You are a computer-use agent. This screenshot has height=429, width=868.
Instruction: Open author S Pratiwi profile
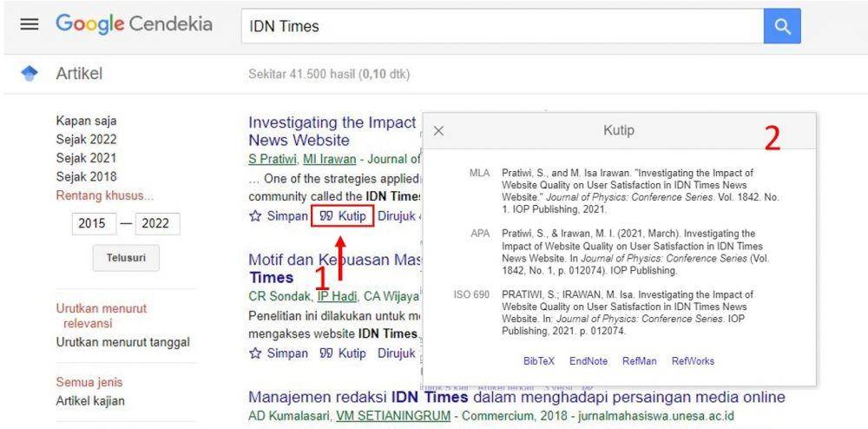(x=273, y=160)
